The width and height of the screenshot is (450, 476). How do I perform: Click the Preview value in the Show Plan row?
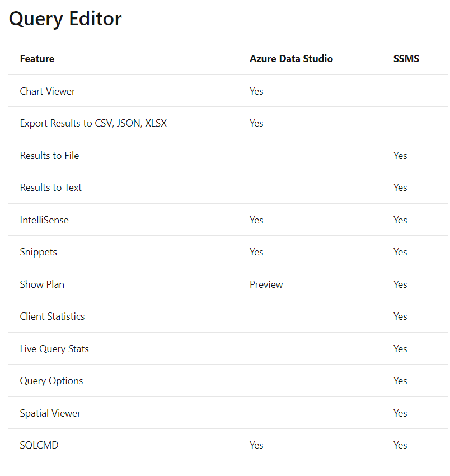point(266,284)
